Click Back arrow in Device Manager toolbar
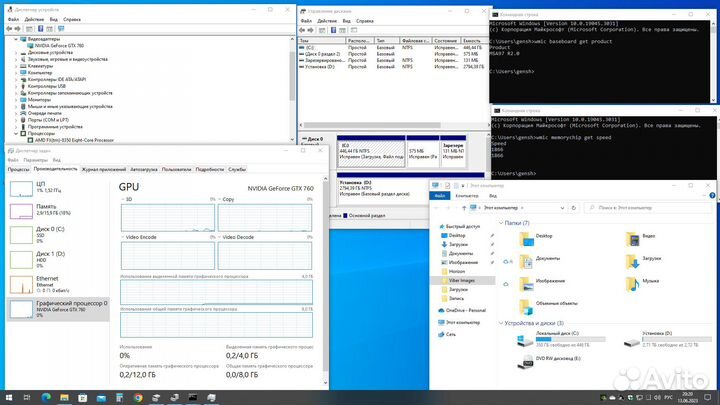Image resolution: width=720 pixels, height=405 pixels. [x=9, y=28]
